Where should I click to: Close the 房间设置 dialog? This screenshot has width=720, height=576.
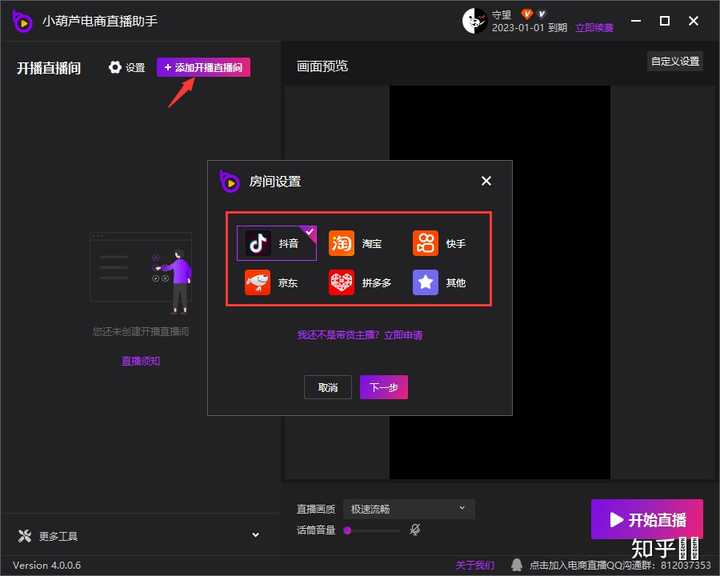point(486,181)
